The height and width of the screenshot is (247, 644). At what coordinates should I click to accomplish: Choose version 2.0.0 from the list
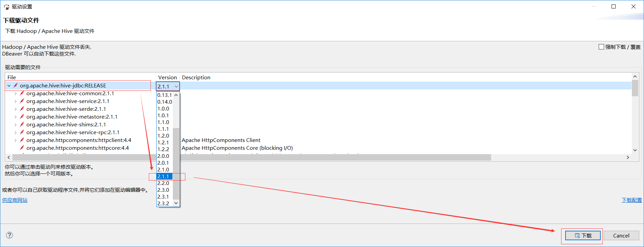tap(165, 156)
